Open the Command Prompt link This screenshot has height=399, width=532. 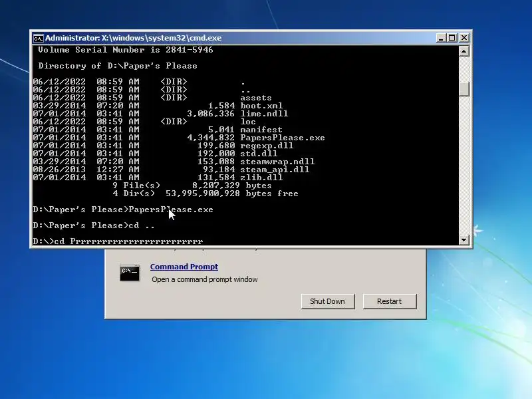[x=184, y=267]
